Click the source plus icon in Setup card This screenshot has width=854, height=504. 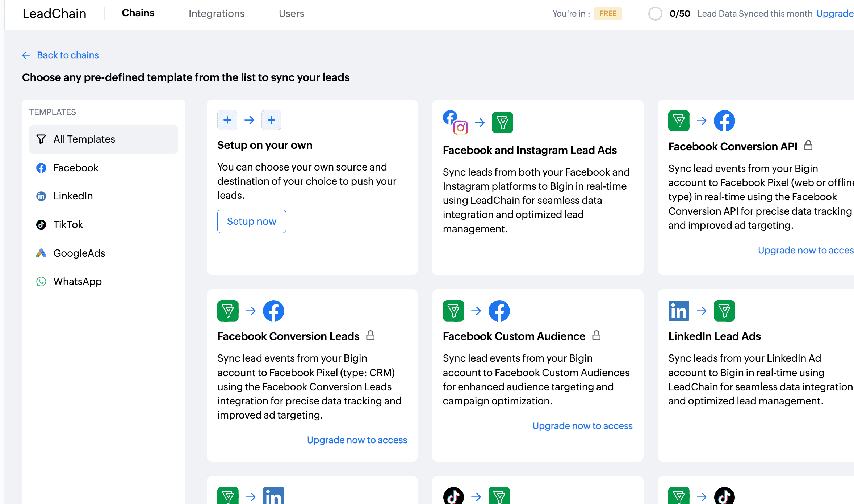click(227, 120)
